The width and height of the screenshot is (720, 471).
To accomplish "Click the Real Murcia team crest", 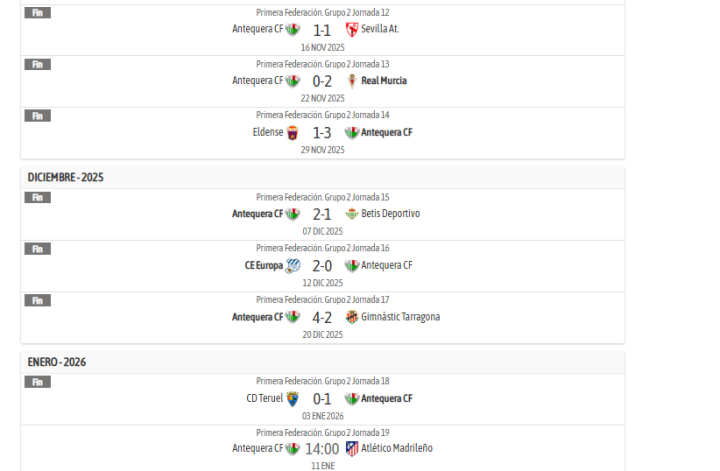I will coord(351,81).
